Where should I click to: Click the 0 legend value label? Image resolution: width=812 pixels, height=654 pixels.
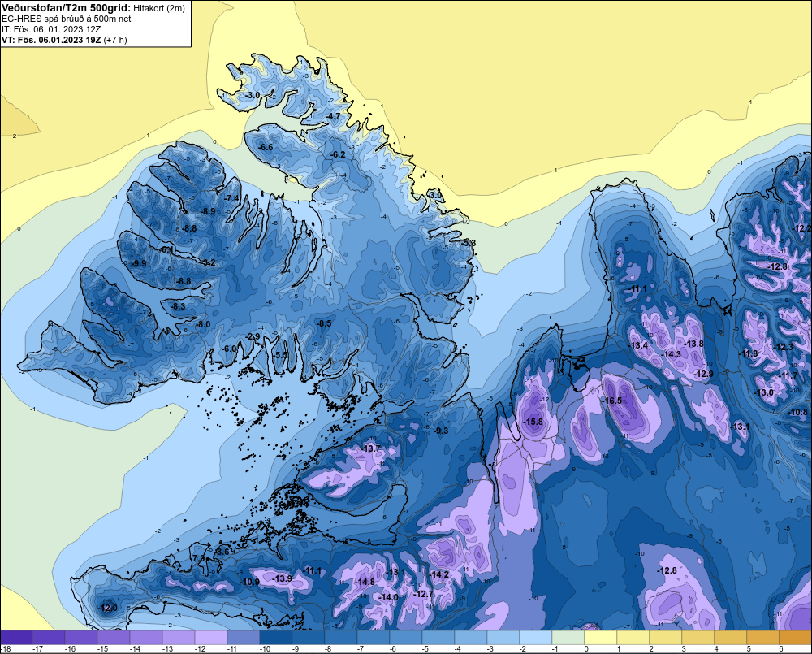tap(586, 649)
